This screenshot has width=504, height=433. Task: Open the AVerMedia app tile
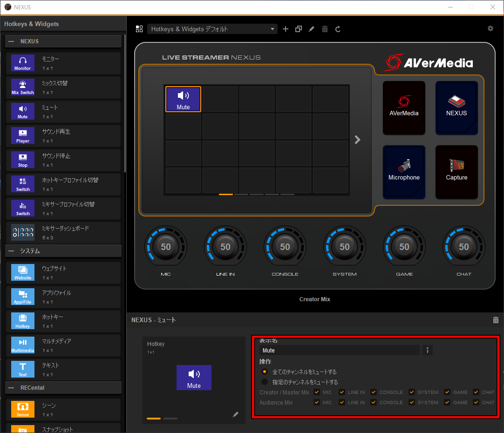click(x=404, y=108)
